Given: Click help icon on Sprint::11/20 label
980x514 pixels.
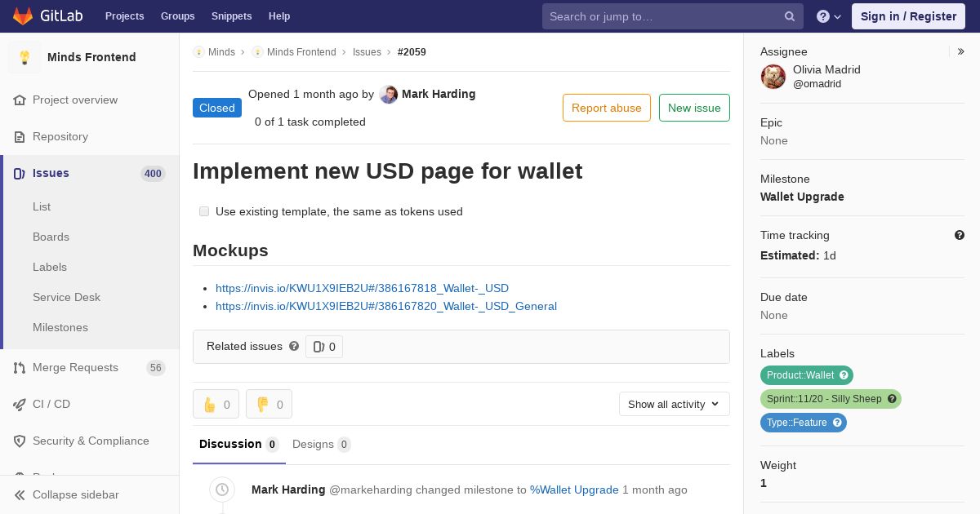Looking at the screenshot, I should coord(892,399).
